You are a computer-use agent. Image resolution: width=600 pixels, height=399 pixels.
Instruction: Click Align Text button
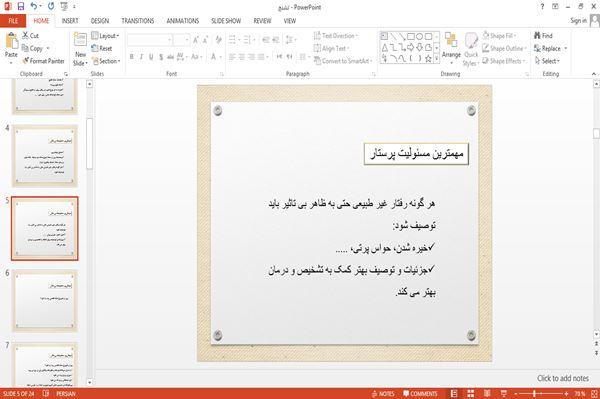pyautogui.click(x=331, y=48)
